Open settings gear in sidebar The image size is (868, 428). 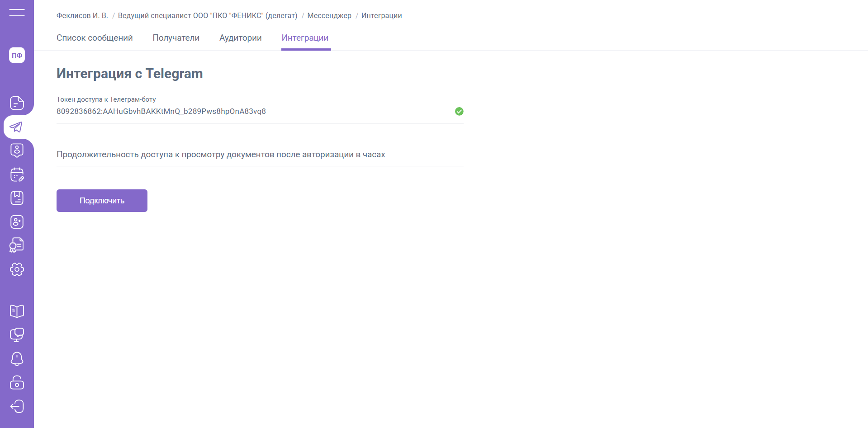click(x=17, y=269)
